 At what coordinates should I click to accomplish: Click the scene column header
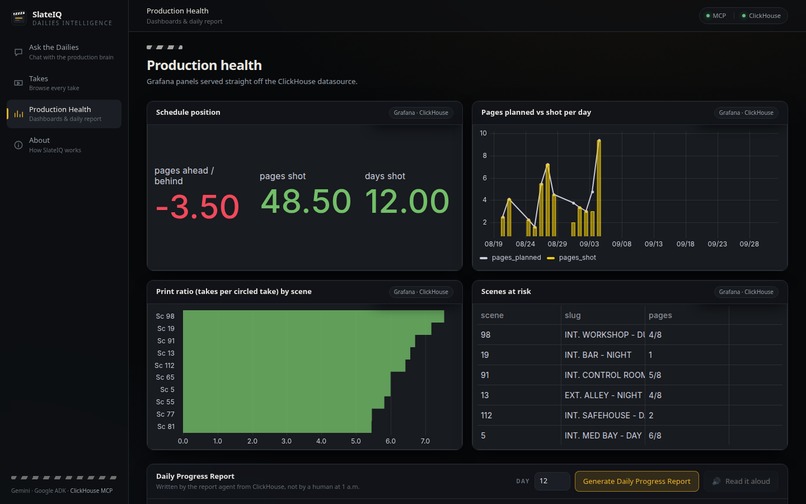[492, 315]
